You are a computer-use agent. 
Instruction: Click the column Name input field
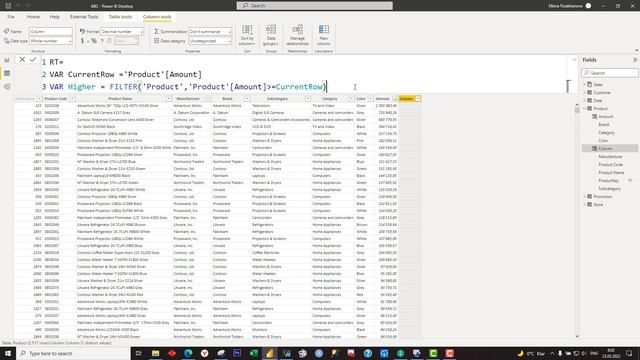coord(51,31)
